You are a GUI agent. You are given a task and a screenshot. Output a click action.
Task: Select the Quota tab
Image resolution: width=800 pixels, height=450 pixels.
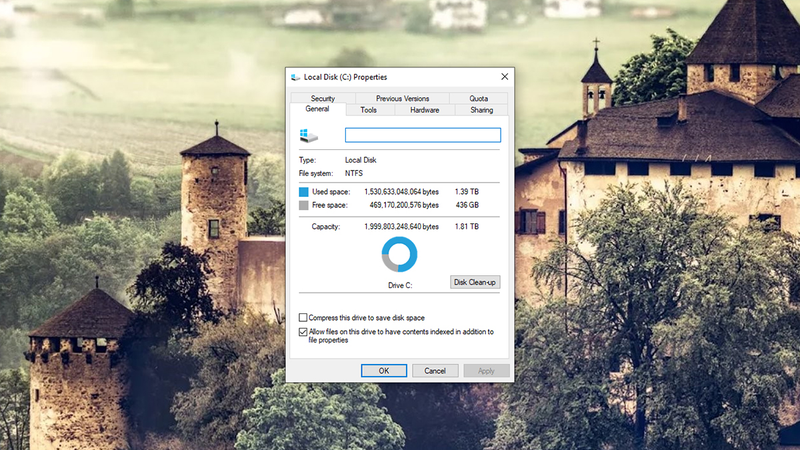click(x=479, y=98)
